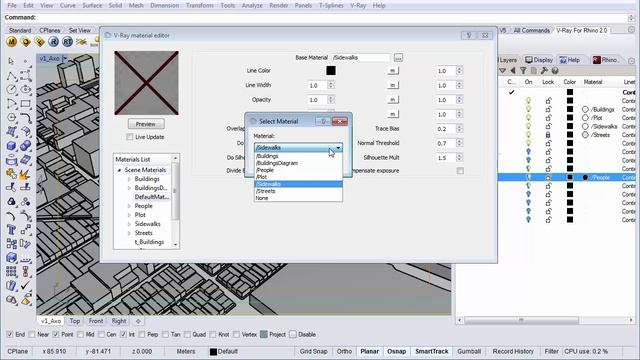640x360 pixels.
Task: Select the Boolean union tool
Action: (25, 145)
